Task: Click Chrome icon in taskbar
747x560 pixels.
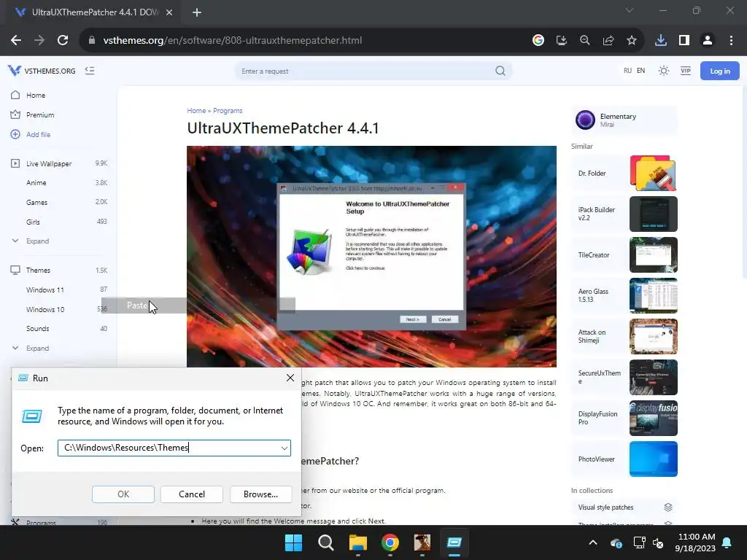Action: 390,542
